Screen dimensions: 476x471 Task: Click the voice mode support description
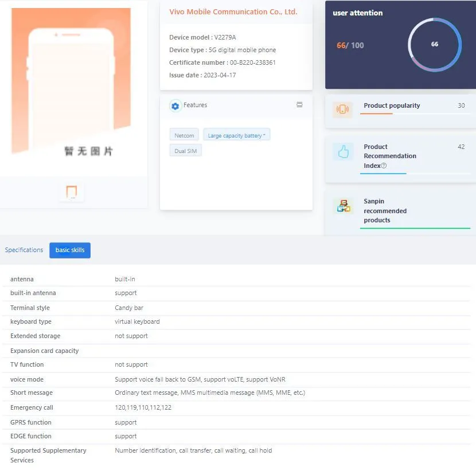point(200,379)
